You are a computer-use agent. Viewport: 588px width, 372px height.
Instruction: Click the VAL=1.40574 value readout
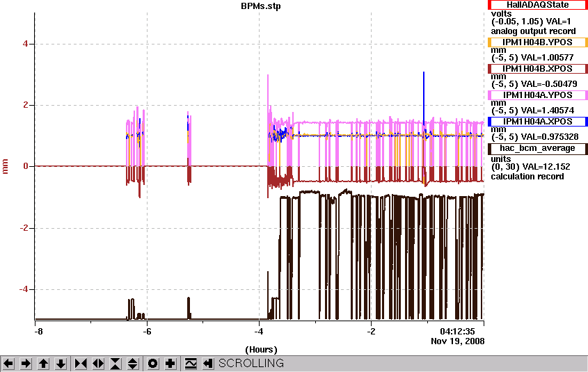[548, 111]
